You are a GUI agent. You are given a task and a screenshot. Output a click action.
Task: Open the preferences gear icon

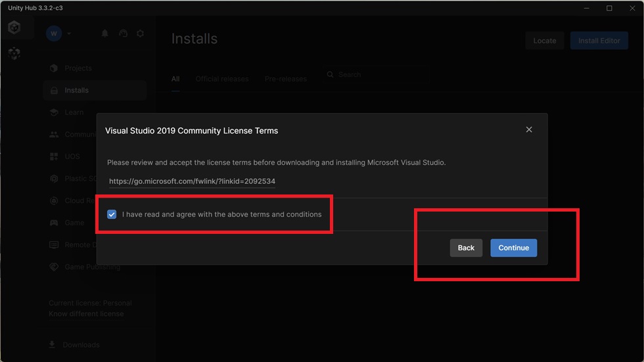(x=141, y=34)
